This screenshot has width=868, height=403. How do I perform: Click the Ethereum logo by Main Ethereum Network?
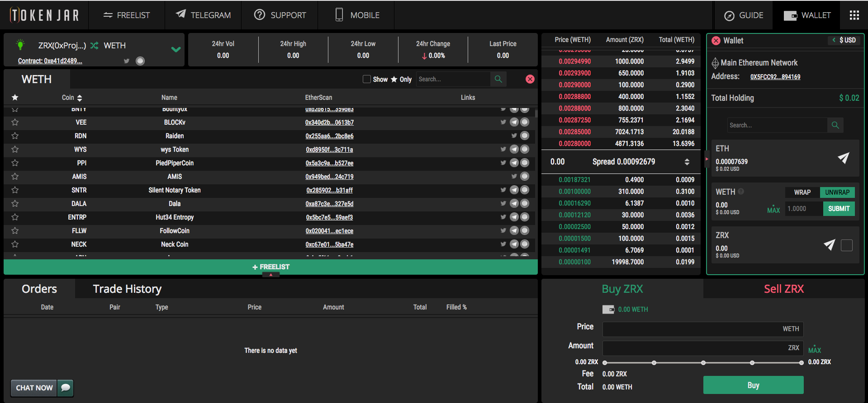pyautogui.click(x=715, y=63)
